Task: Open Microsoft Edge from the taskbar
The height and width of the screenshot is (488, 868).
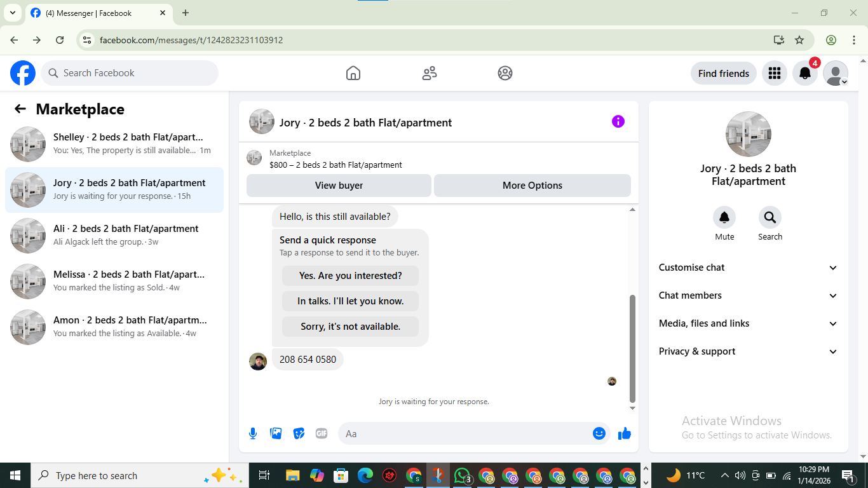Action: pyautogui.click(x=365, y=475)
